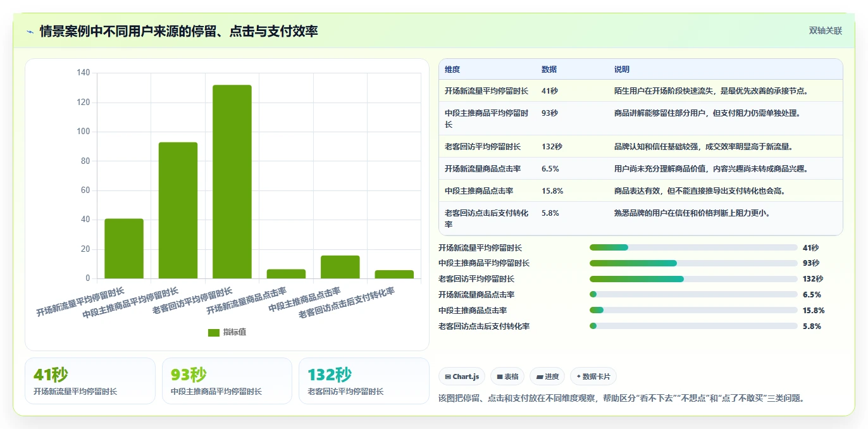Screen dimensions: 868x429
Task: Click x-axis label 老客回访平均停留时长
Action: coord(192,301)
